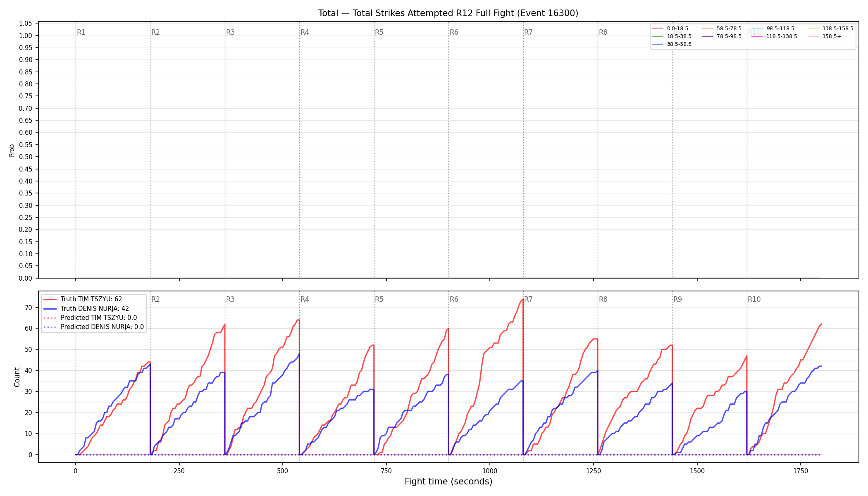
Task: Click the 0.25 tick on the Prob axis
Action: [x=26, y=217]
